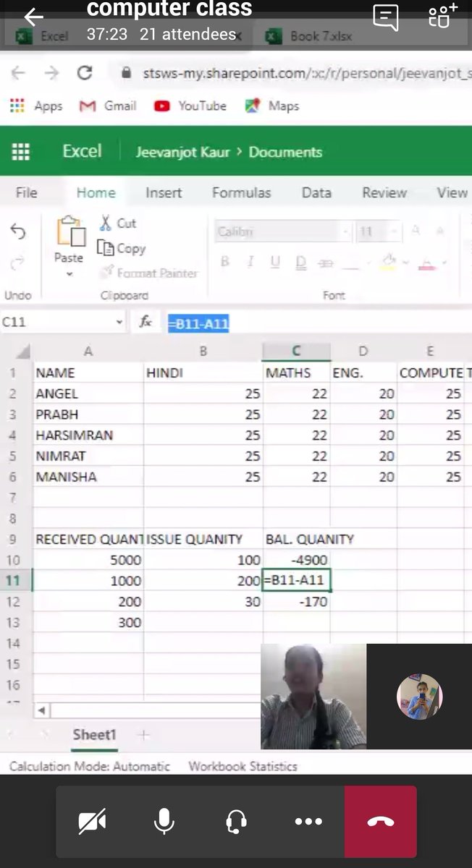Click the formula bar with =B11-A11
Image resolution: width=472 pixels, height=868 pixels.
coord(319,323)
